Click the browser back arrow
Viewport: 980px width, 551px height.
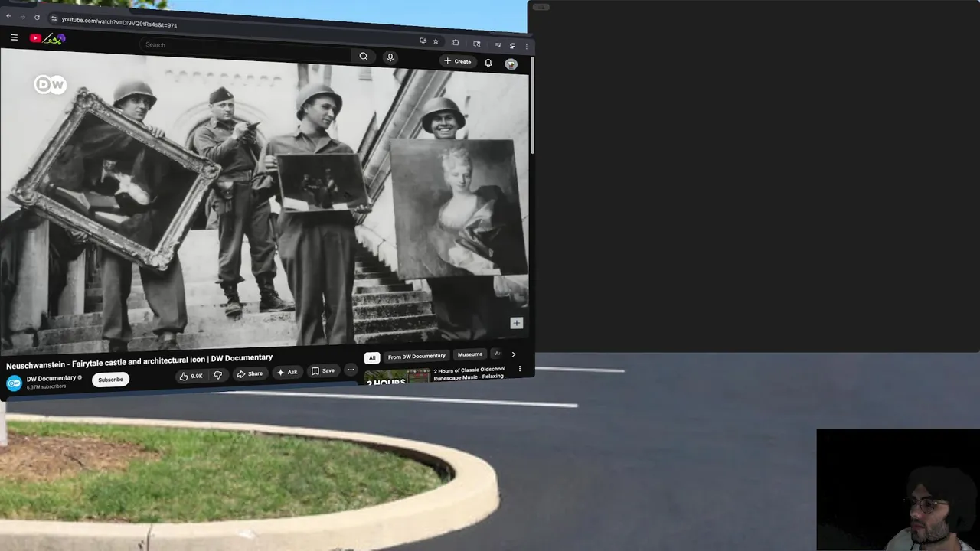[8, 16]
